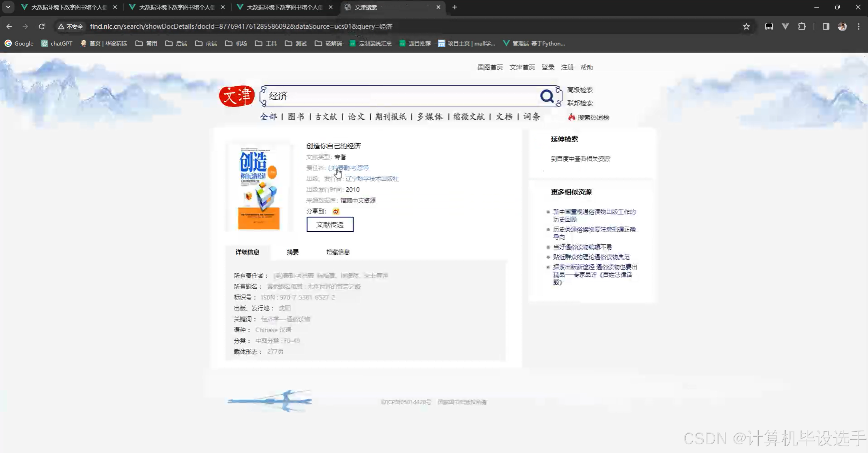Share to Weibo via the icon
Screen dimensions: 868x453
pyautogui.click(x=336, y=212)
